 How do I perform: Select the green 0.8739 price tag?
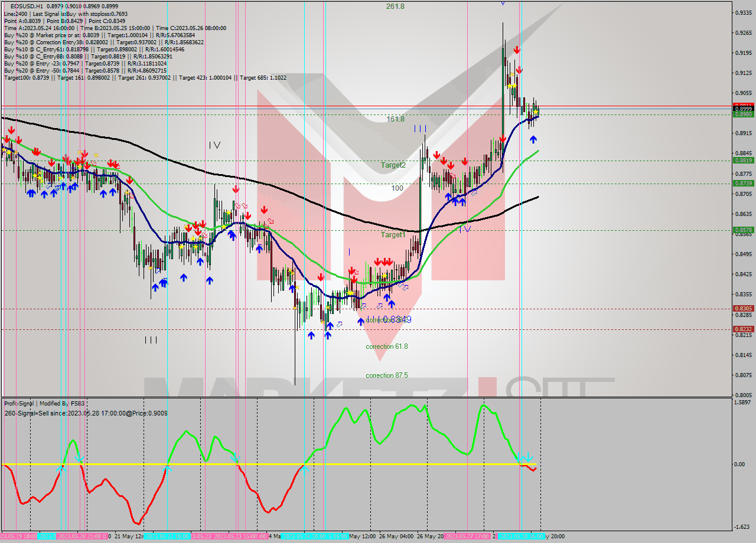click(x=743, y=184)
